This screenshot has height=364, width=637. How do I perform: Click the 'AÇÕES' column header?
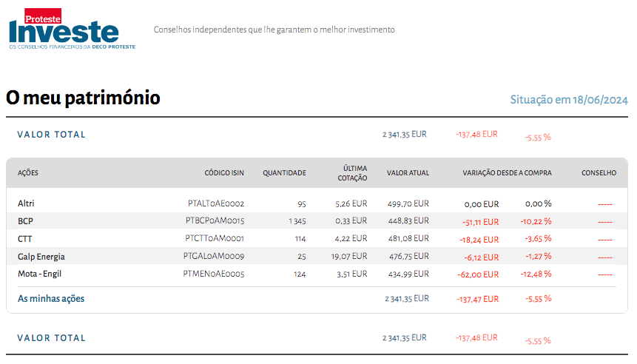28,173
